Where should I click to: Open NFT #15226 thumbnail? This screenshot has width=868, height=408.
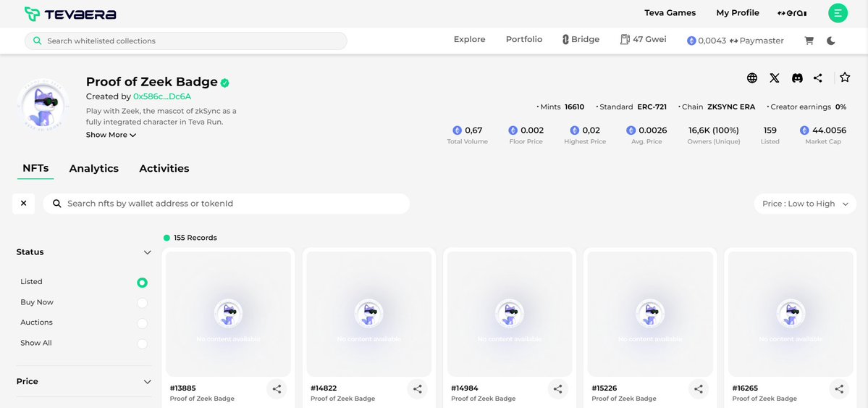click(x=650, y=314)
